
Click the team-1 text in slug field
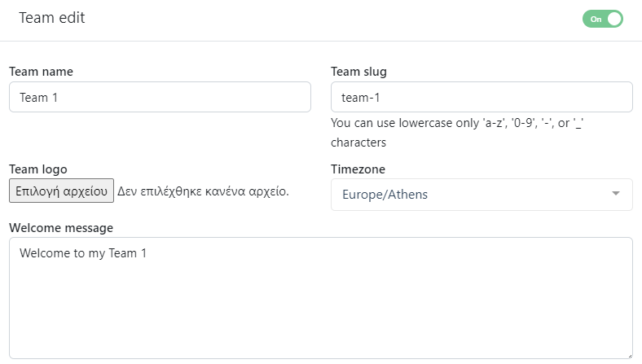pos(361,98)
